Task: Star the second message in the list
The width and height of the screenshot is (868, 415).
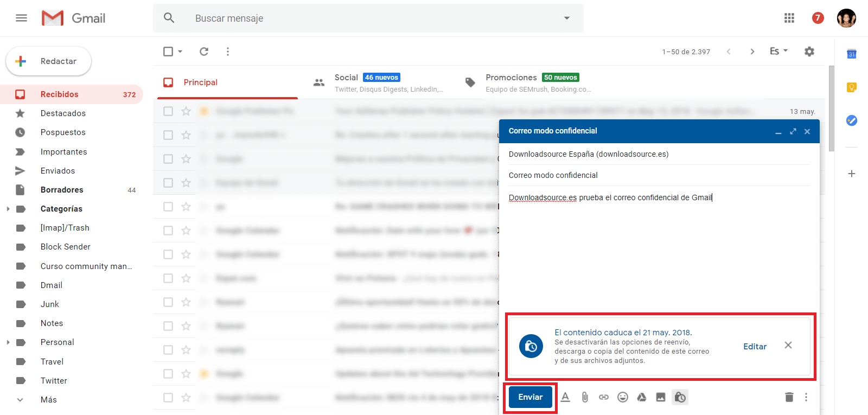Action: click(x=186, y=135)
